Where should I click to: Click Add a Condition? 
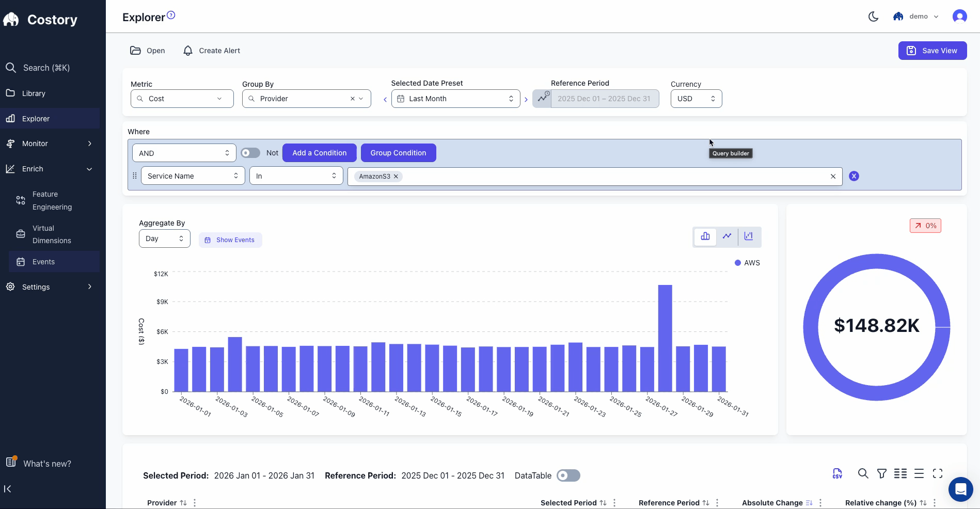pos(319,153)
